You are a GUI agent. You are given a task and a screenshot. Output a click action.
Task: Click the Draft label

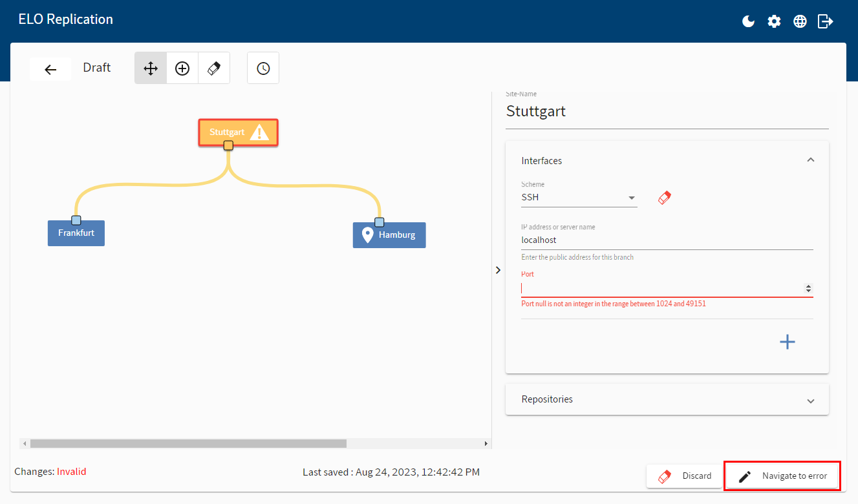[97, 68]
